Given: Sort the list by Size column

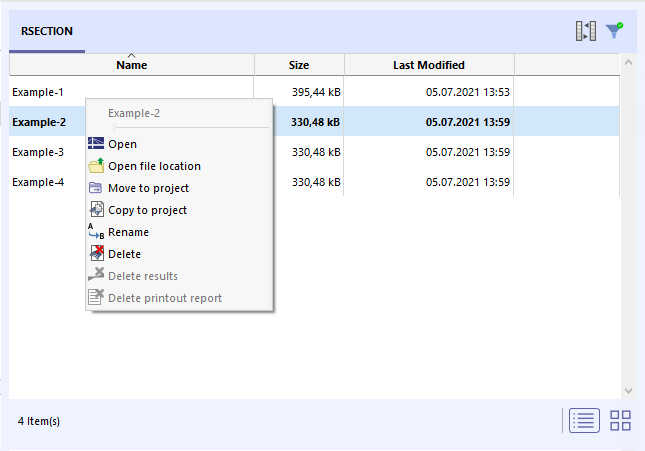Looking at the screenshot, I should 299,65.
